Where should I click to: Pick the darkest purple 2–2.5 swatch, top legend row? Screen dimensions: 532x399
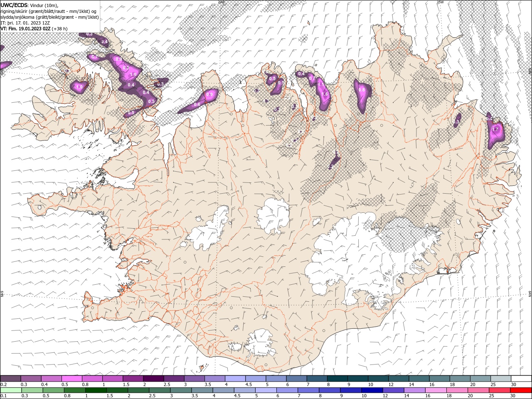click(153, 378)
